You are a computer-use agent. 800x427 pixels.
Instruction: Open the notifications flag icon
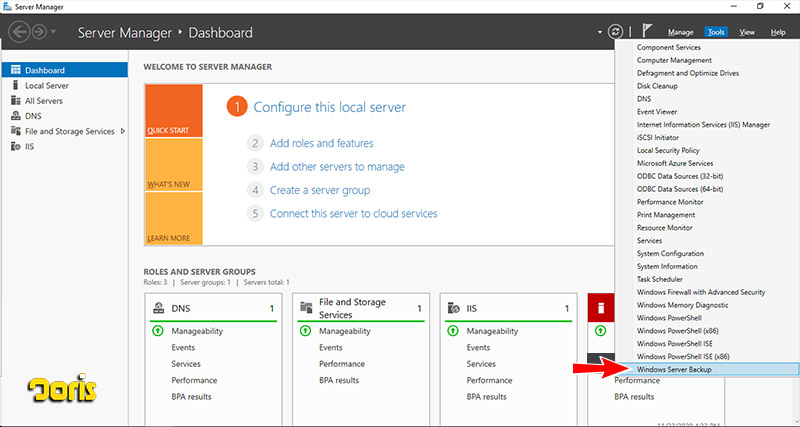coord(647,31)
